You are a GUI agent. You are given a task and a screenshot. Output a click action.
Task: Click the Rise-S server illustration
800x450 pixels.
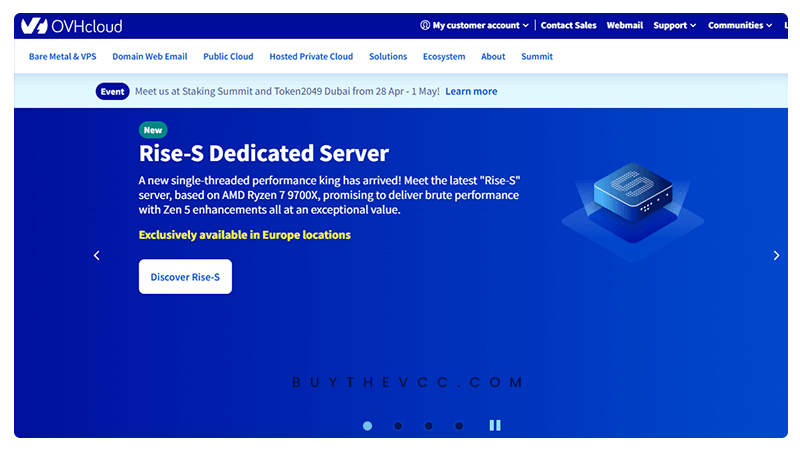[x=633, y=211]
